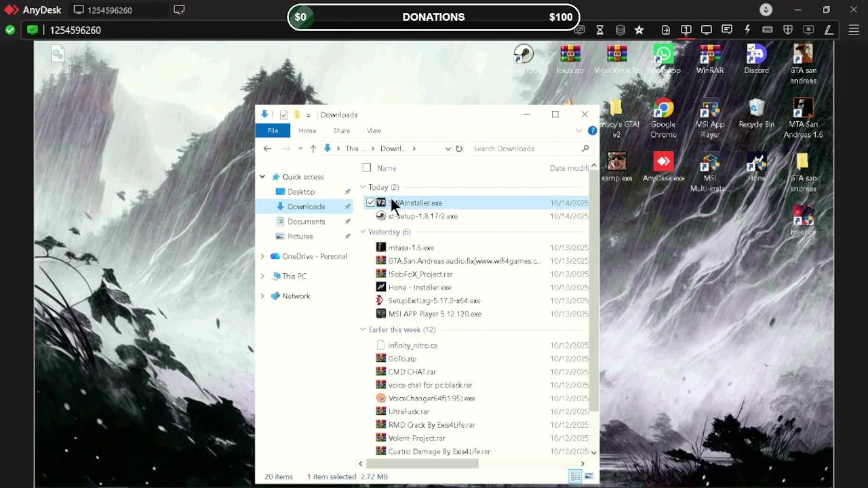Click the screen recording icon in AnyDesk
The height and width of the screenshot is (488, 868).
(808, 30)
